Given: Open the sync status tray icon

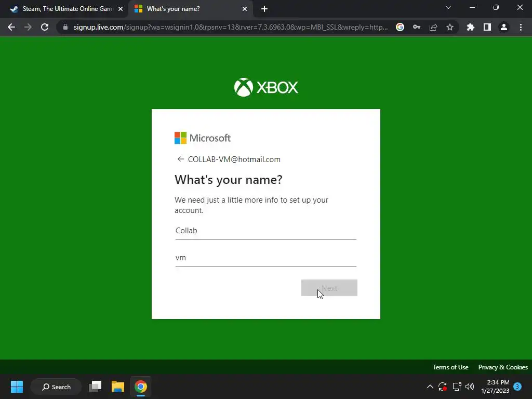Looking at the screenshot, I should 443,387.
